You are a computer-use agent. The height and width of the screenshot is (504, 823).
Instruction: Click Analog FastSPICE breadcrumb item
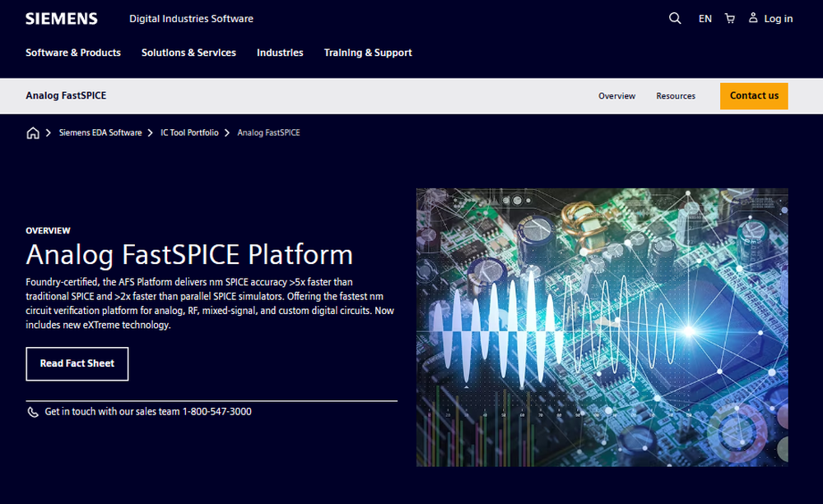point(269,132)
